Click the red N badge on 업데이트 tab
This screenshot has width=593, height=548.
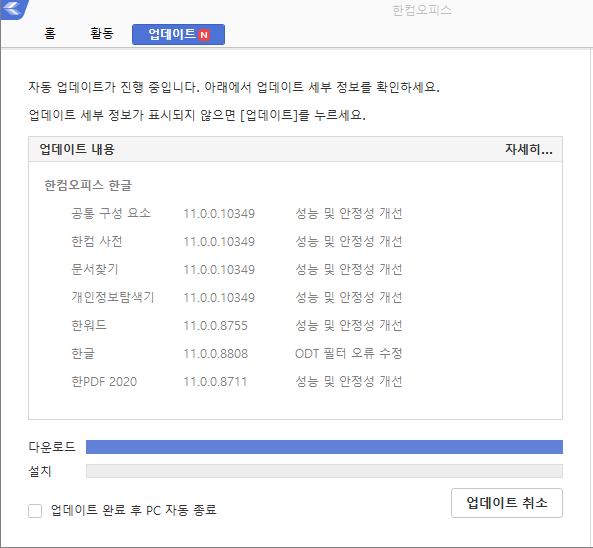[204, 35]
